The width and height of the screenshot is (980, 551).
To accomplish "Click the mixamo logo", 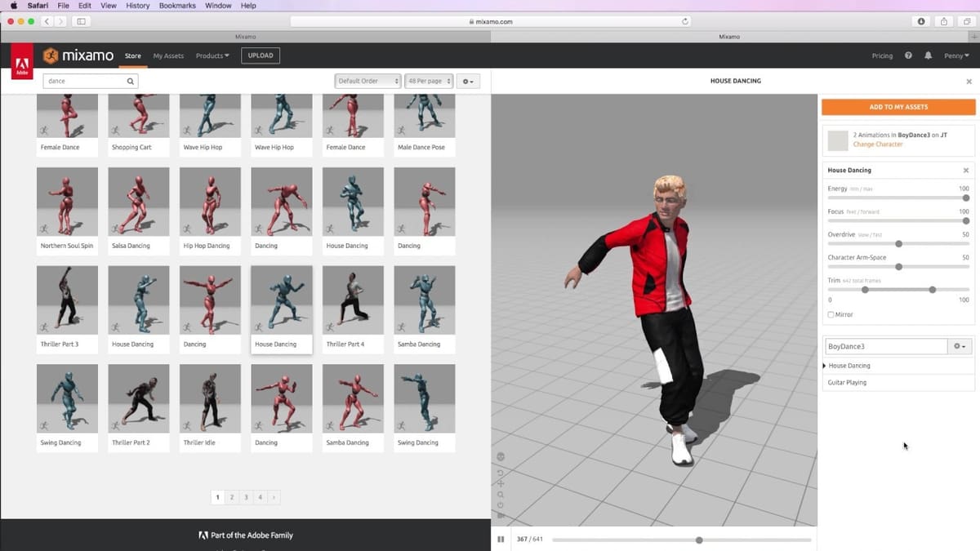I will pos(79,56).
